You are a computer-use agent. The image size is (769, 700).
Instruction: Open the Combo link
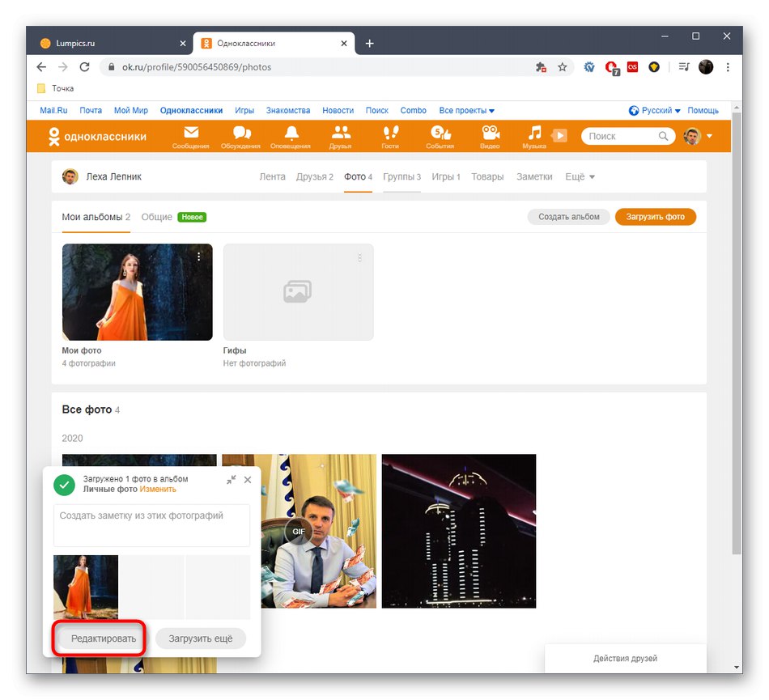pos(414,111)
